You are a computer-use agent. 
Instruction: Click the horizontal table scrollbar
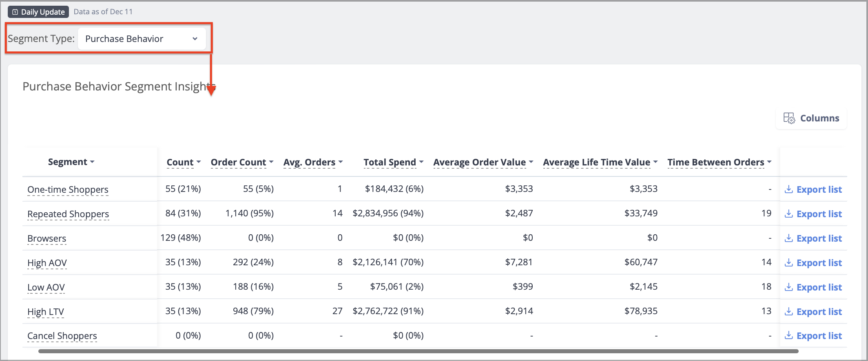click(x=418, y=351)
